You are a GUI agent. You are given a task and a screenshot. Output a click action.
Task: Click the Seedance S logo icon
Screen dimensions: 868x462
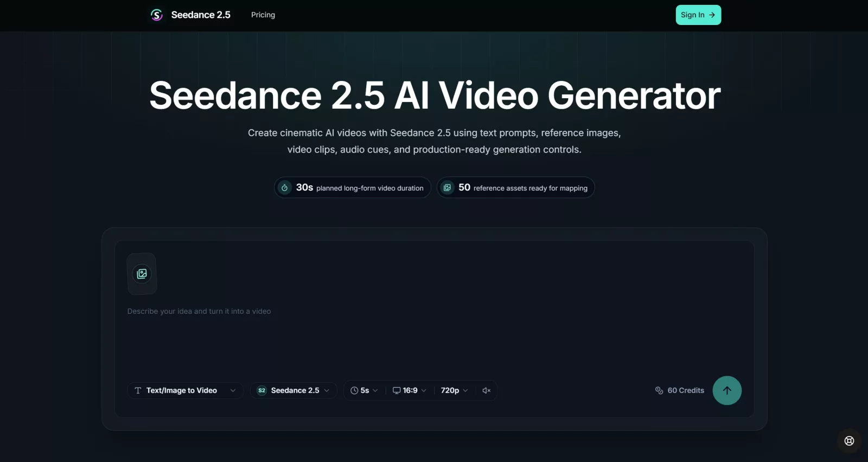(x=157, y=15)
